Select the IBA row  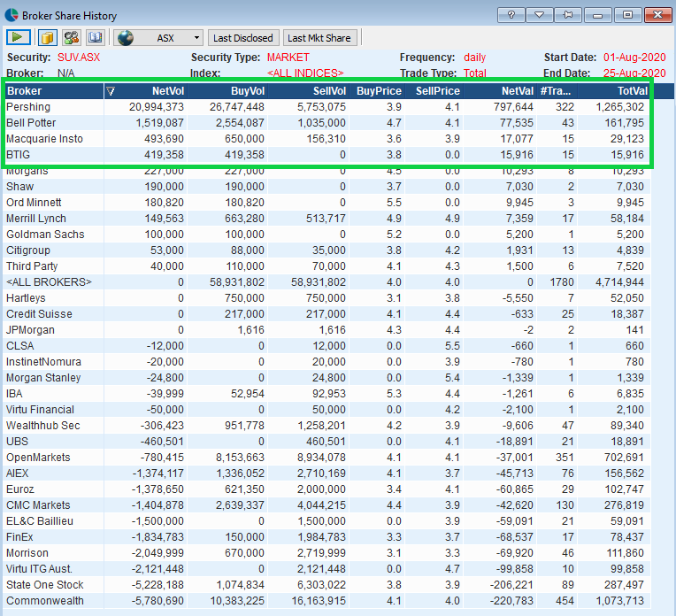[326, 394]
